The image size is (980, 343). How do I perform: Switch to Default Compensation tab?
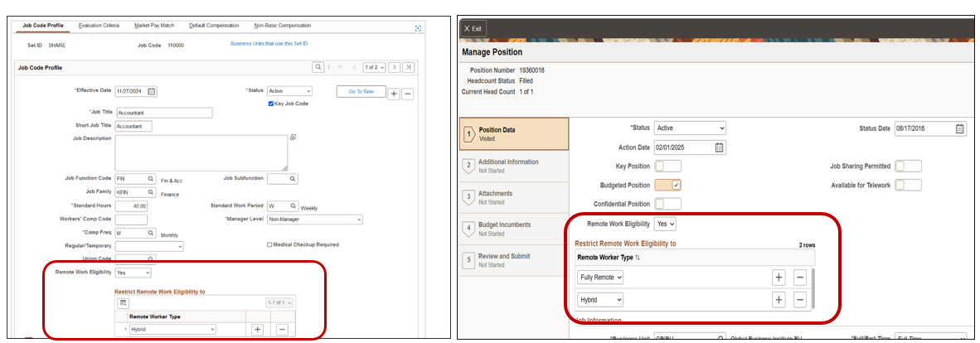(x=214, y=26)
